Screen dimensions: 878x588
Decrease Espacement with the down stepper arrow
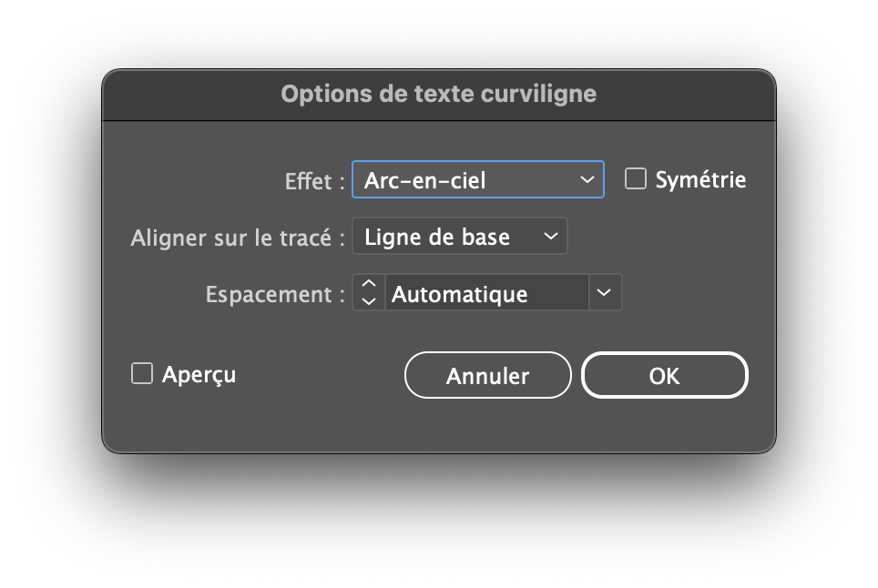coord(368,301)
